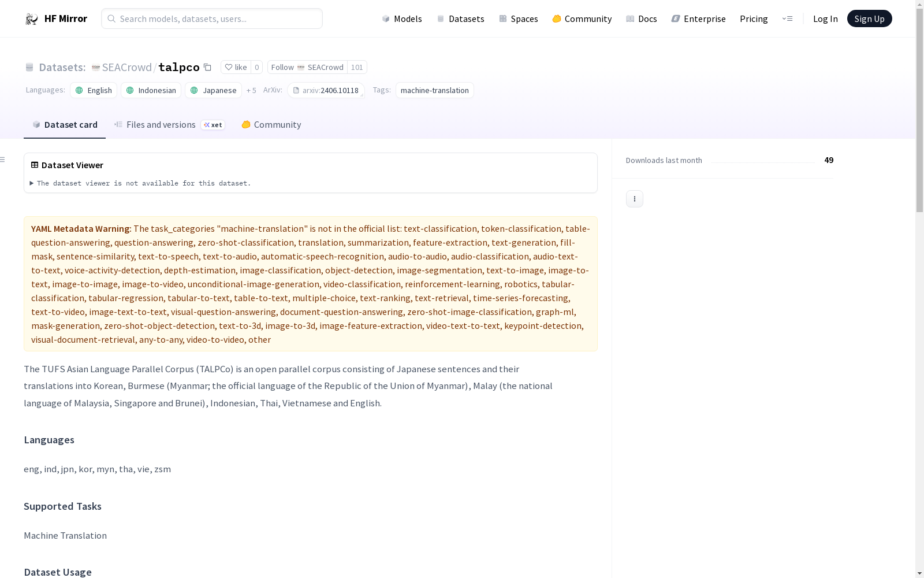Viewport: 924px width, 578px height.
Task: Expand the more navigation menu icon
Action: coord(787,18)
